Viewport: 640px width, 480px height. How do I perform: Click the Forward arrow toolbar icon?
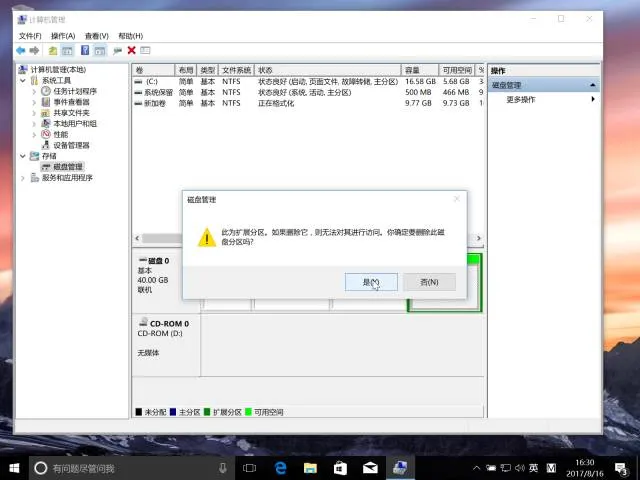(34, 50)
